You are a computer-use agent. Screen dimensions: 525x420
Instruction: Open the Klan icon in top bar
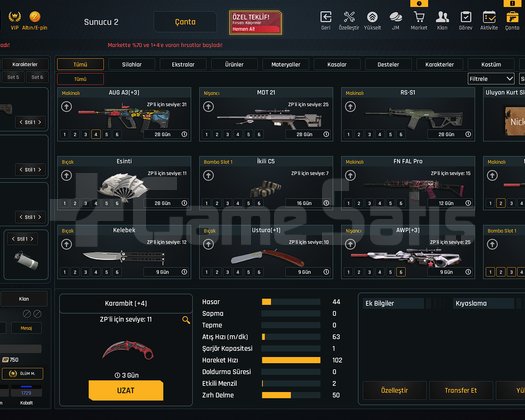pyautogui.click(x=442, y=17)
